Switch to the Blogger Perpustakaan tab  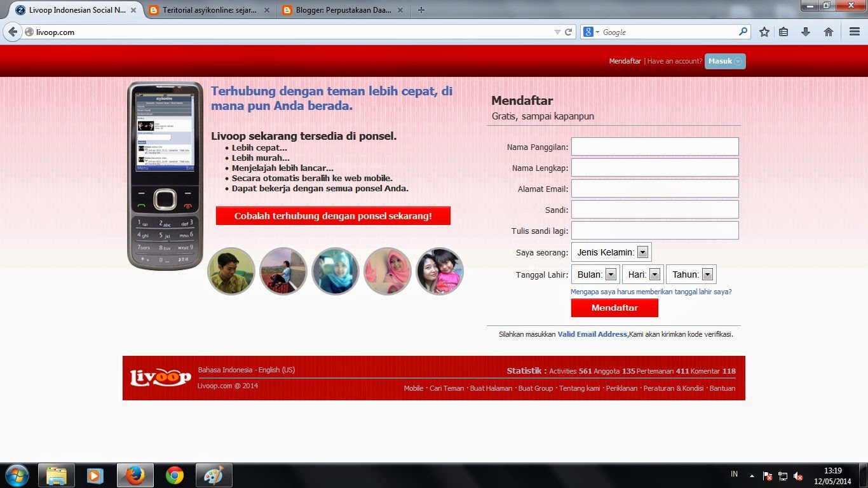(x=342, y=10)
